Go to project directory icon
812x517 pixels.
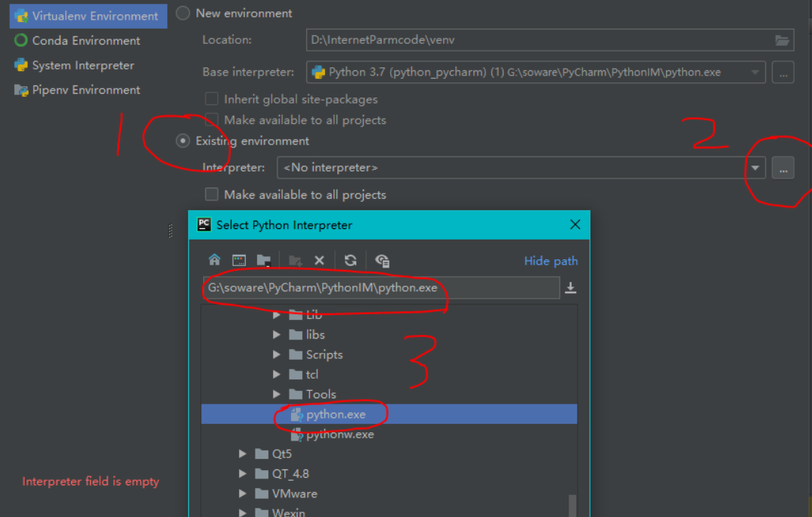point(264,260)
